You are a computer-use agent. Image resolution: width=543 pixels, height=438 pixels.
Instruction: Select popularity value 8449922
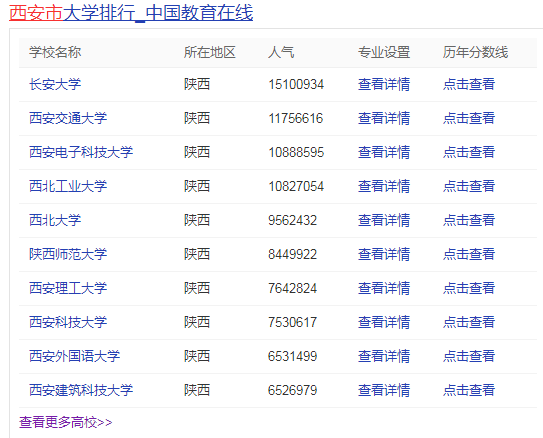(x=293, y=254)
